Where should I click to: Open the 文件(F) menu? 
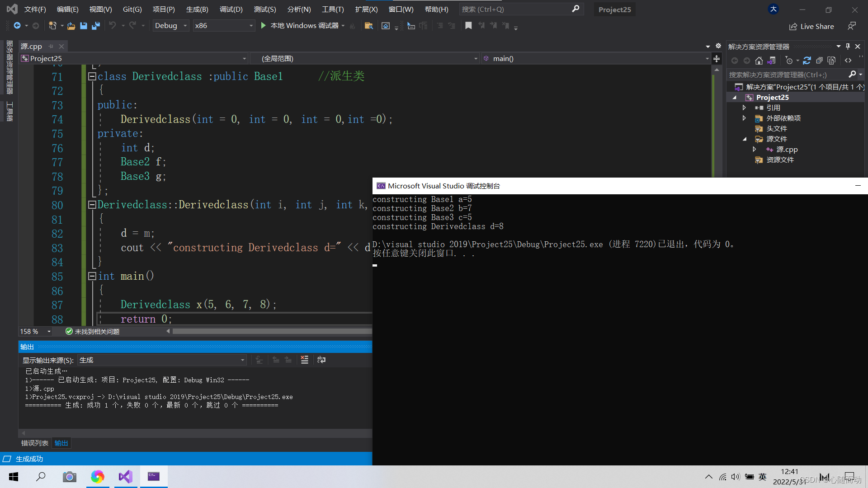pos(35,9)
